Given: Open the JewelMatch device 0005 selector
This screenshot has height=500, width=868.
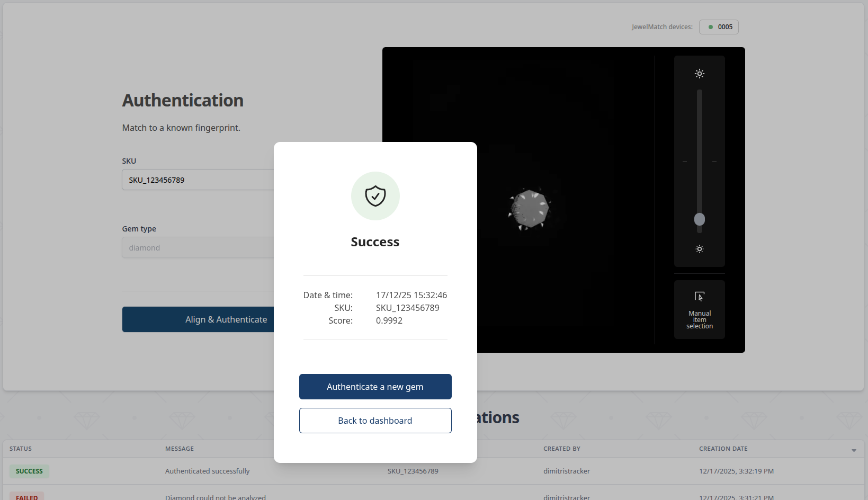Looking at the screenshot, I should pyautogui.click(x=719, y=27).
